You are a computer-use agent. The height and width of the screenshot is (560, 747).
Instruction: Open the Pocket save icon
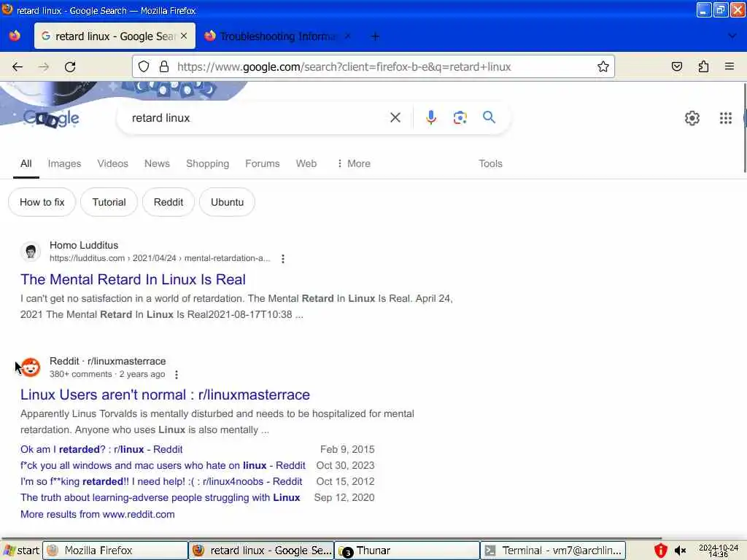[676, 66]
